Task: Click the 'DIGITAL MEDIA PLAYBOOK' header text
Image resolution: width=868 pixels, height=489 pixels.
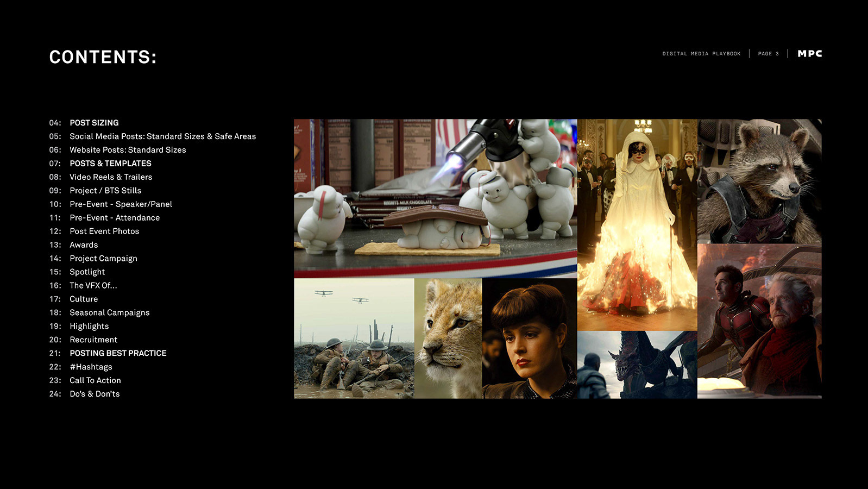Action: click(701, 54)
